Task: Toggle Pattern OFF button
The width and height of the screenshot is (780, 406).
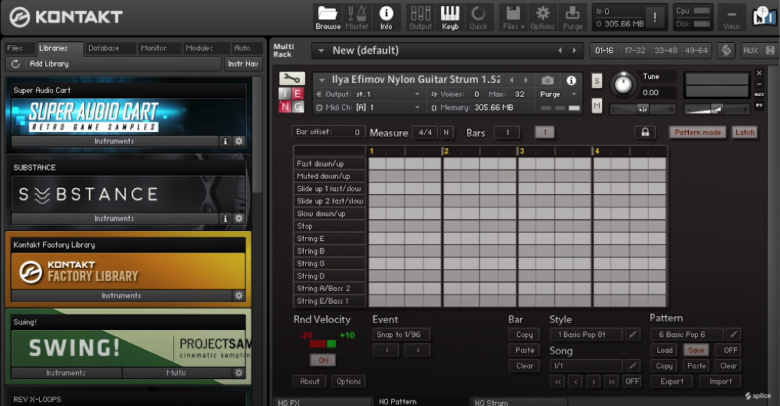Action: pyautogui.click(x=730, y=350)
